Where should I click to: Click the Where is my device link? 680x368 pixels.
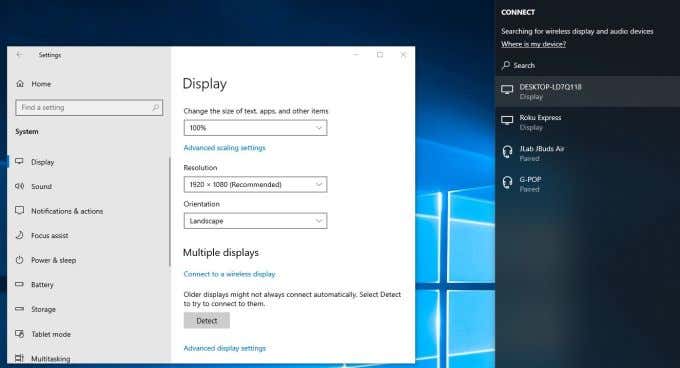click(533, 44)
